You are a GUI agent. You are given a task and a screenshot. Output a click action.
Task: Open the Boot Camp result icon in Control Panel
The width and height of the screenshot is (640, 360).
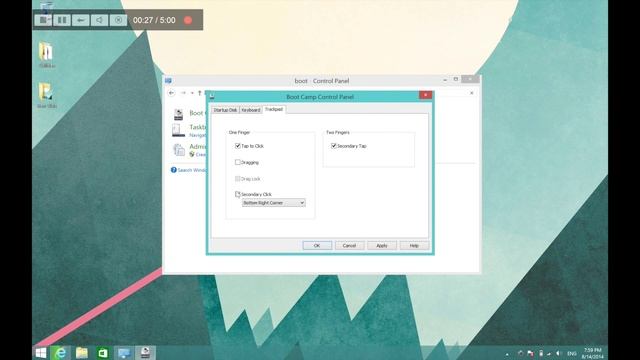(x=178, y=114)
